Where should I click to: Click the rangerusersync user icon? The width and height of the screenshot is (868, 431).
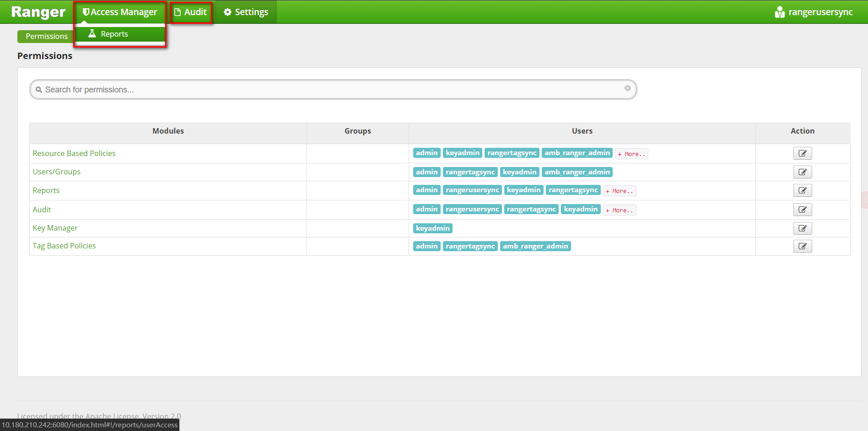(x=780, y=12)
